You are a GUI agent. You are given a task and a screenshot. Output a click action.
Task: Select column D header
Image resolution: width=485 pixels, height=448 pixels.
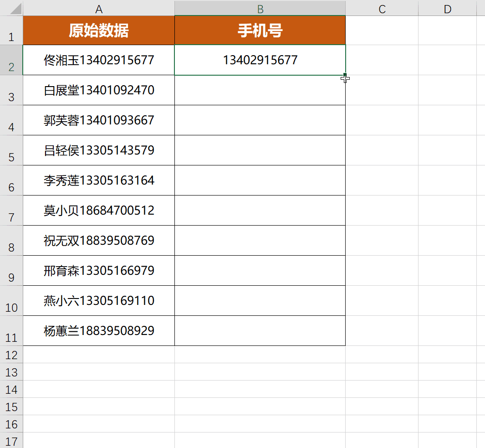(x=447, y=8)
